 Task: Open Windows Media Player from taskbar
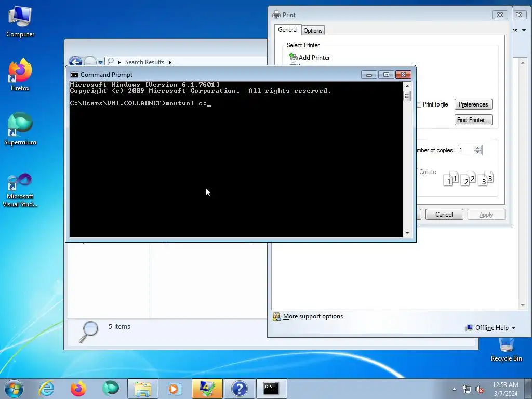pyautogui.click(x=175, y=389)
